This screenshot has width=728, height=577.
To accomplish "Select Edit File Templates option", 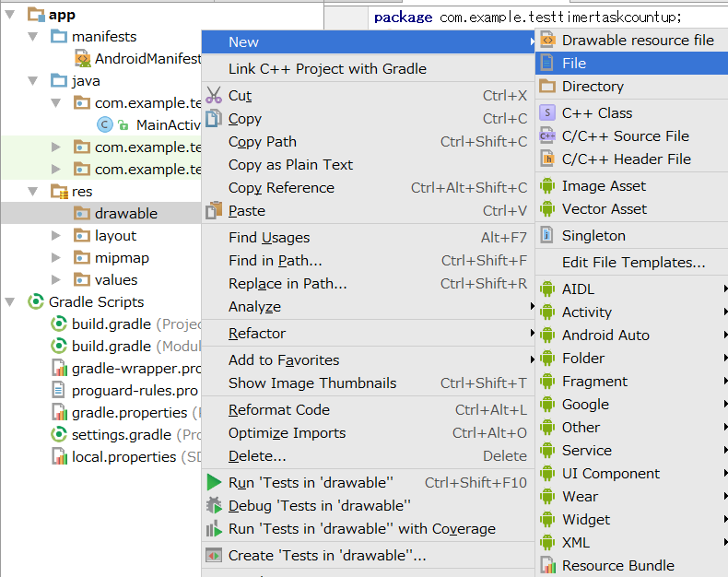I will point(633,263).
